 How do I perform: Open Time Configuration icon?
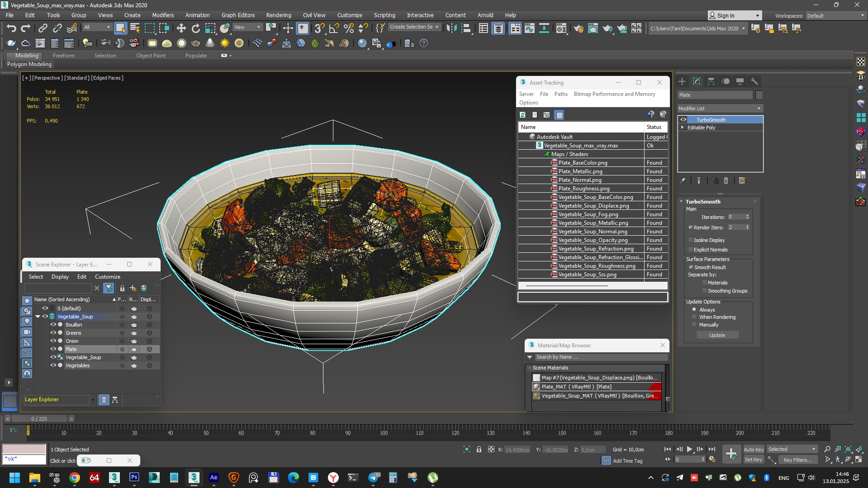[712, 460]
